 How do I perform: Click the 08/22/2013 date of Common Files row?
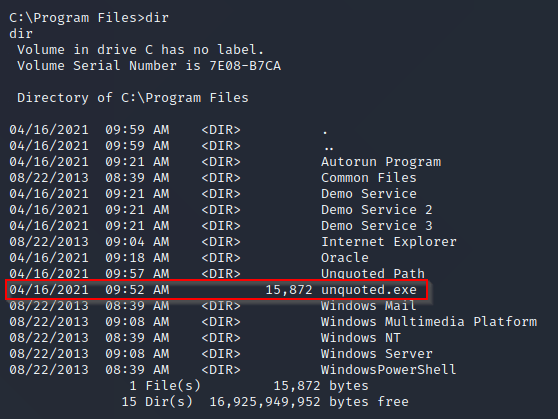click(49, 178)
